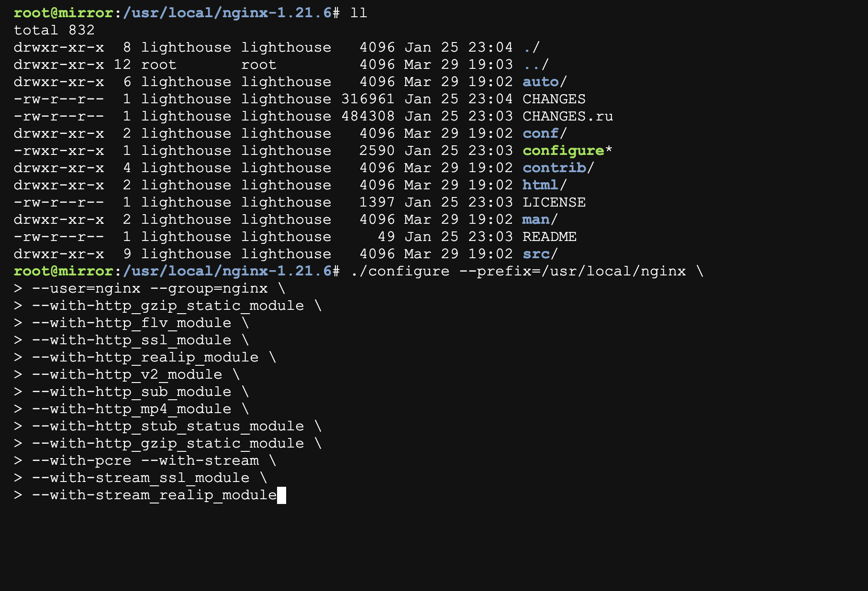Click the 'total 832' line
This screenshot has width=868, height=591.
[54, 30]
